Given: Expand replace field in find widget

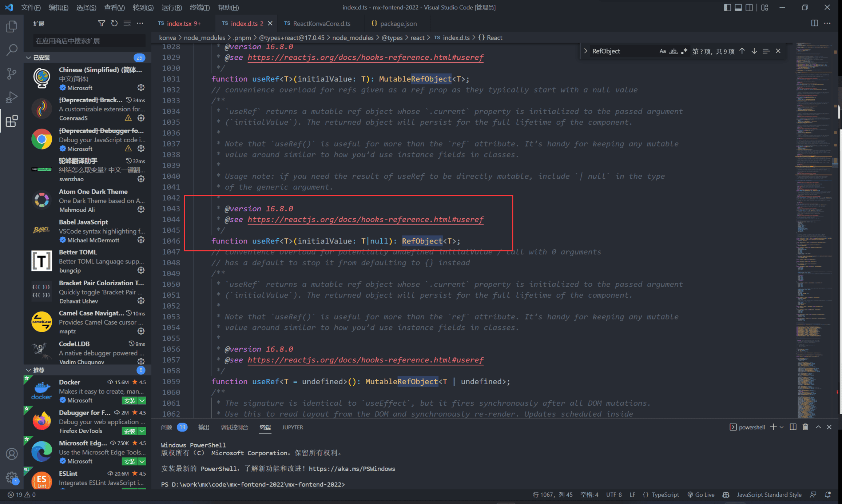Looking at the screenshot, I should (585, 51).
